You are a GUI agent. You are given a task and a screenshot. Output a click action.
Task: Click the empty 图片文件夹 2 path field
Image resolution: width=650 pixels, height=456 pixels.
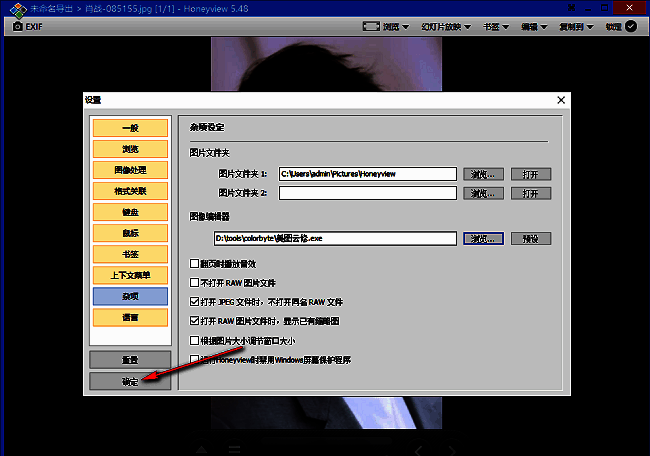pos(367,192)
